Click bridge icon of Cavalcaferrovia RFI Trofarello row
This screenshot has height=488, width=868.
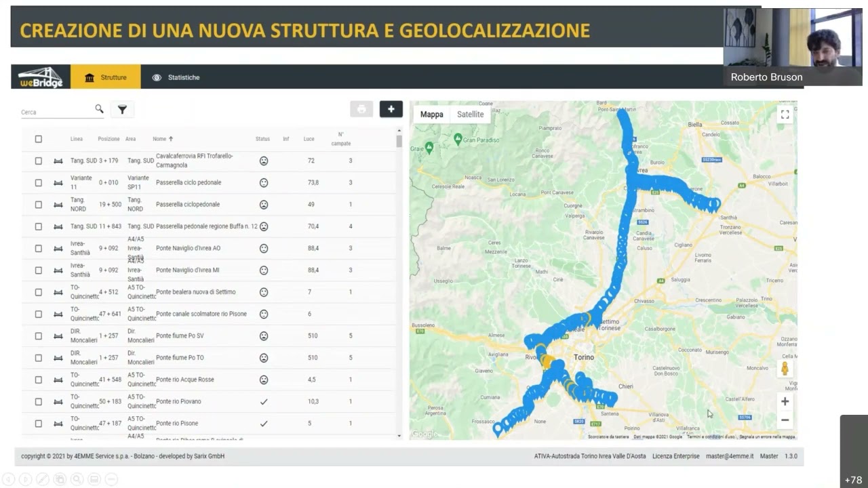click(x=58, y=161)
